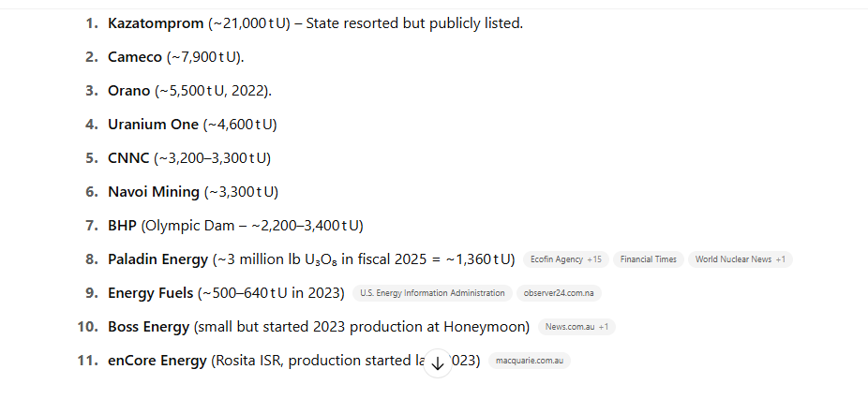Click the Paladin Energy company name
This screenshot has height=399, width=868.
(x=157, y=259)
